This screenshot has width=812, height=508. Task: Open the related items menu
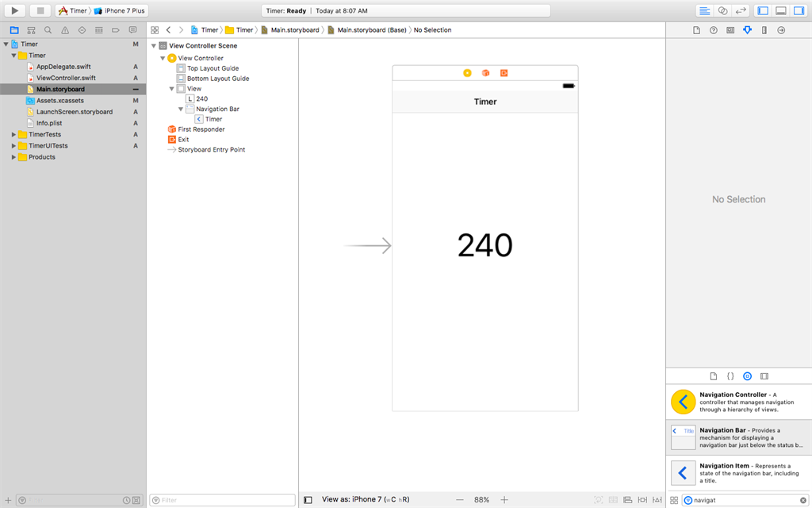[x=155, y=30]
